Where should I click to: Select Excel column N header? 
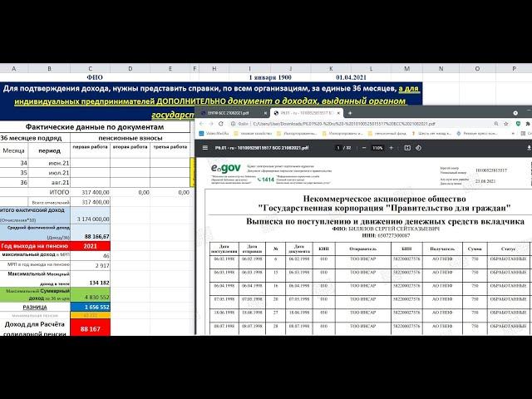click(441, 68)
